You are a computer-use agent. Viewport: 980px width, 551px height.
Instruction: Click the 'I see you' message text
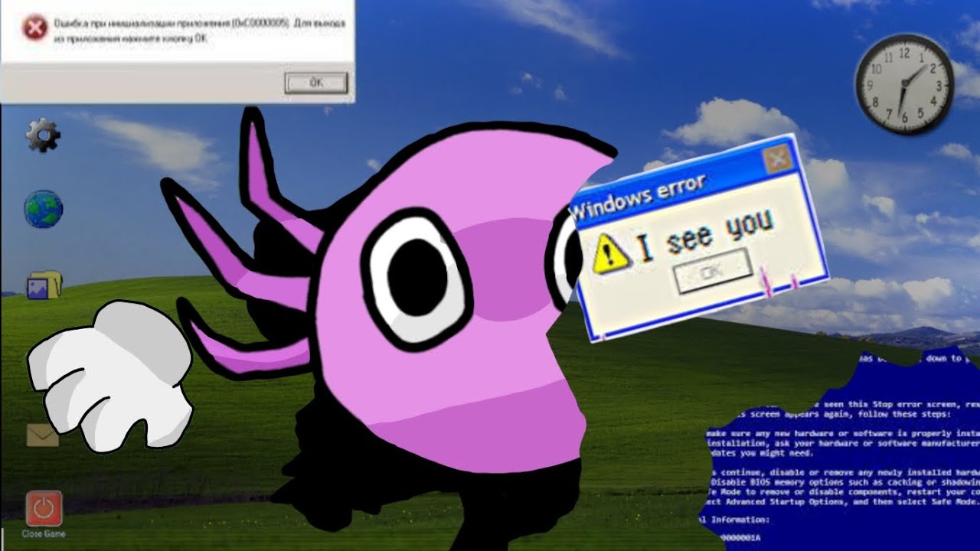(705, 233)
